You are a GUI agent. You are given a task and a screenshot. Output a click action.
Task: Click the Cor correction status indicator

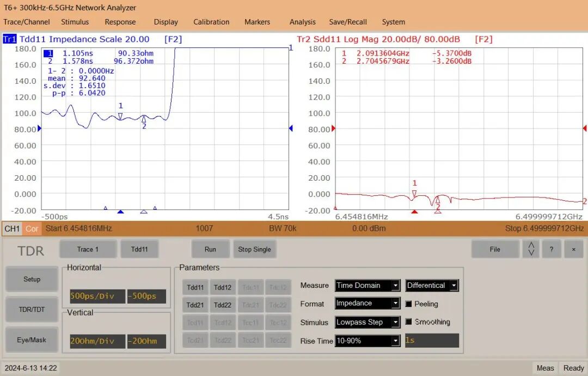32,229
